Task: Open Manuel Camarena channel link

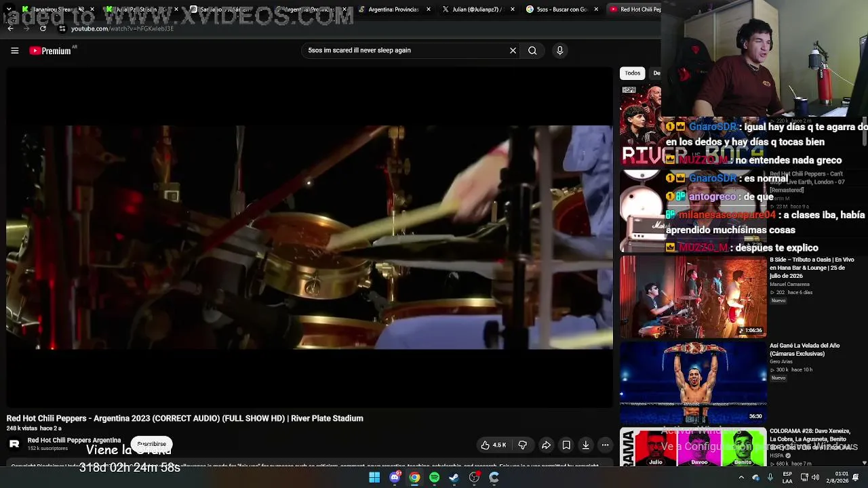Action: [789, 285]
